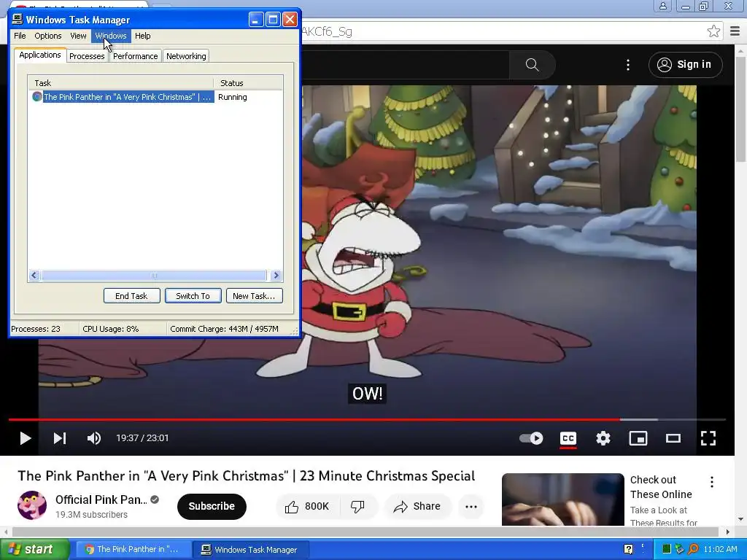Screen dimensions: 747x560
Task: Open Task Manager Windows menu
Action: [x=111, y=36]
